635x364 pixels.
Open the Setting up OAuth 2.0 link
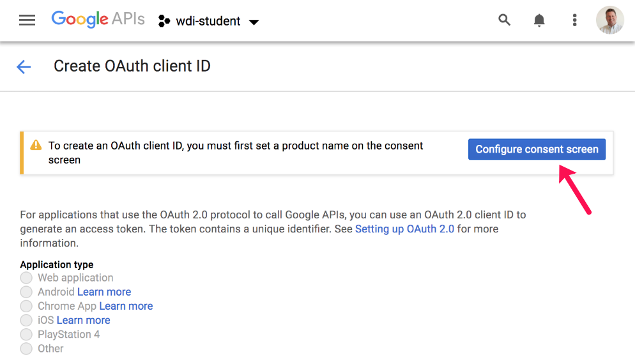[404, 229]
